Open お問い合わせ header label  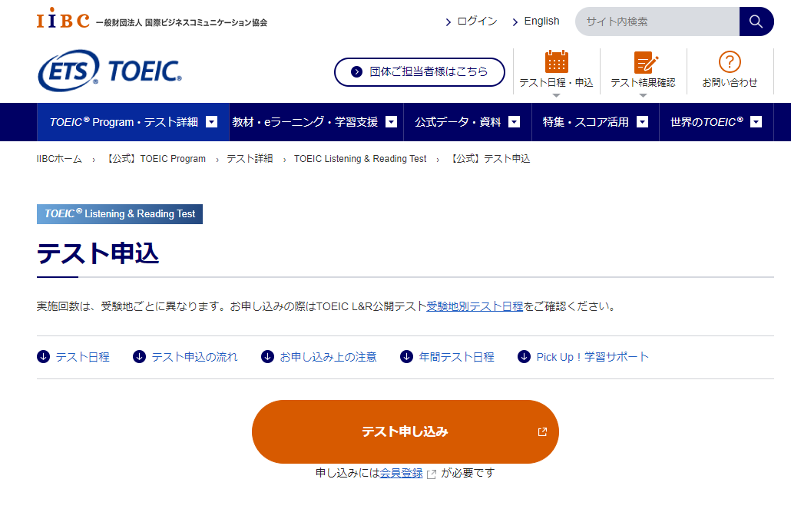(x=730, y=83)
